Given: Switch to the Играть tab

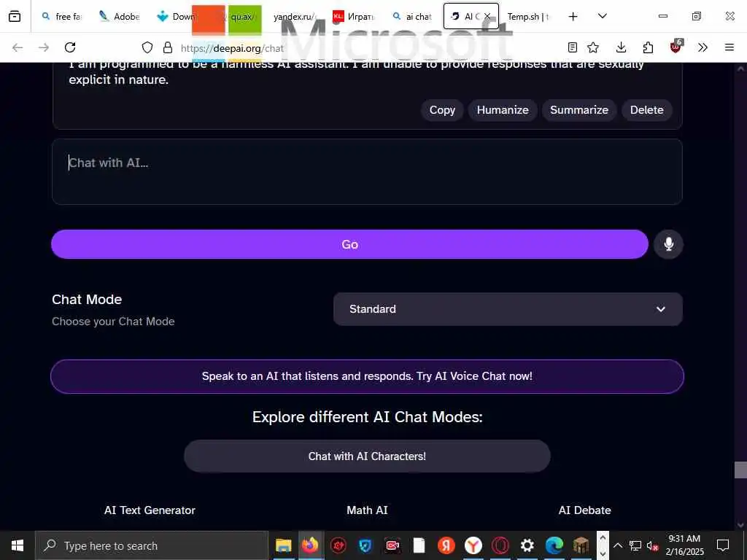Looking at the screenshot, I should [354, 17].
